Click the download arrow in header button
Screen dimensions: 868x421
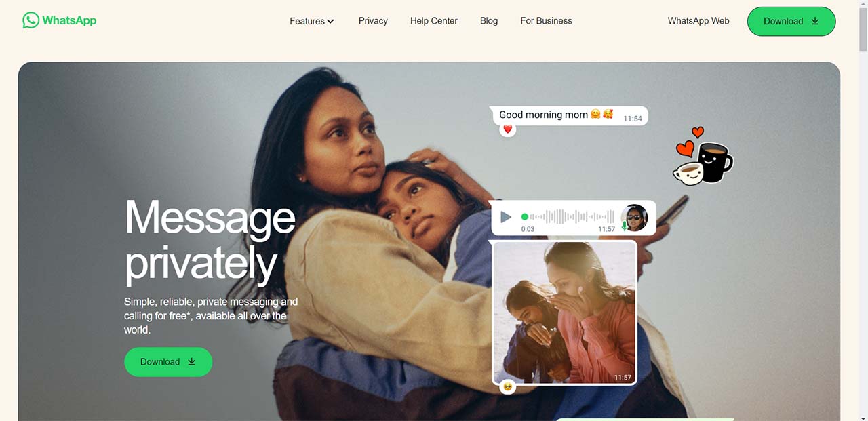pyautogui.click(x=815, y=21)
